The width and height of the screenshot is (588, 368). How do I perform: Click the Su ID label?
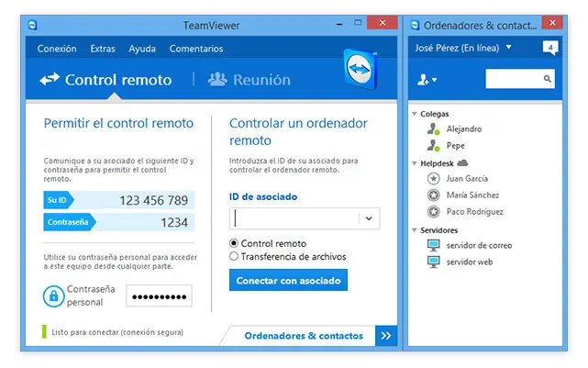59,200
